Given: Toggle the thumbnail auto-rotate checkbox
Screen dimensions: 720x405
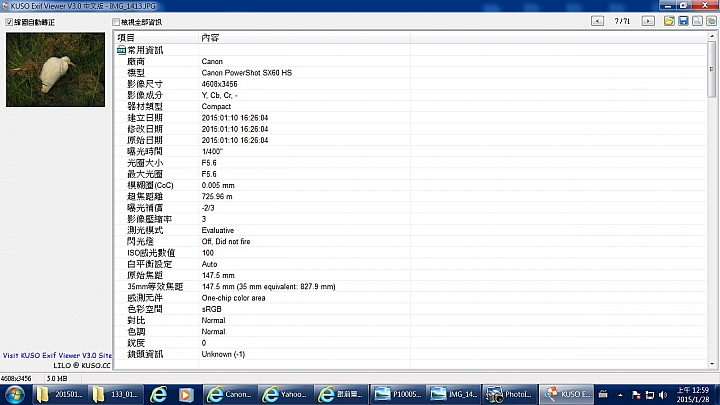Looking at the screenshot, I should [9, 22].
